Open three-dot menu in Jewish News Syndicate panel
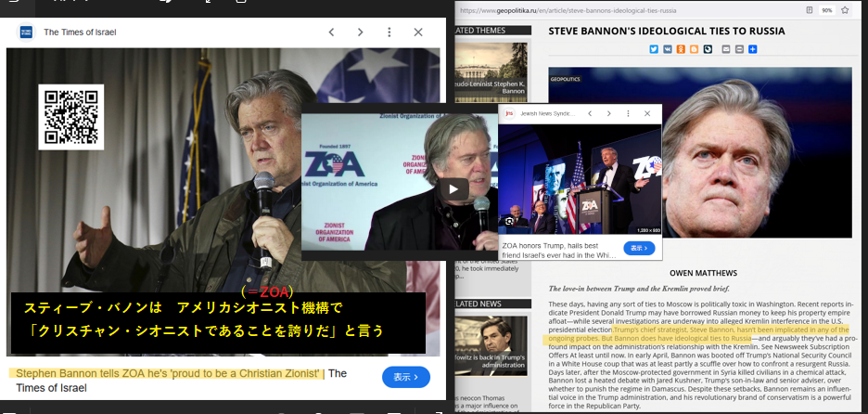This screenshot has width=868, height=414. (x=627, y=113)
